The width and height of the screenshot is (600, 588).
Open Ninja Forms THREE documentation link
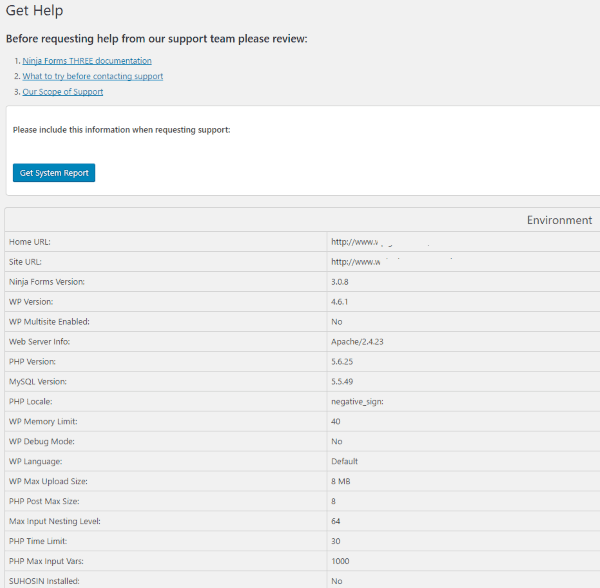87,61
